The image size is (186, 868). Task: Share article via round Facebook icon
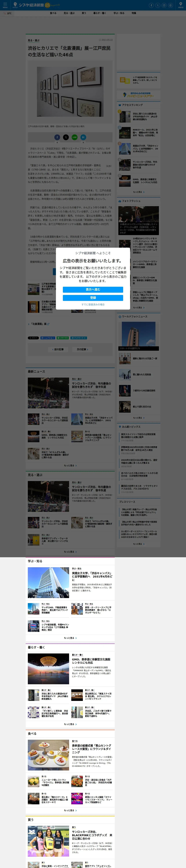point(57,137)
